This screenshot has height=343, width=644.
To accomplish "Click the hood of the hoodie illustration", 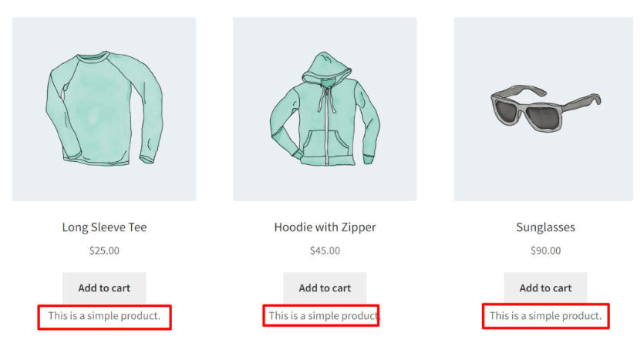I will 326,68.
